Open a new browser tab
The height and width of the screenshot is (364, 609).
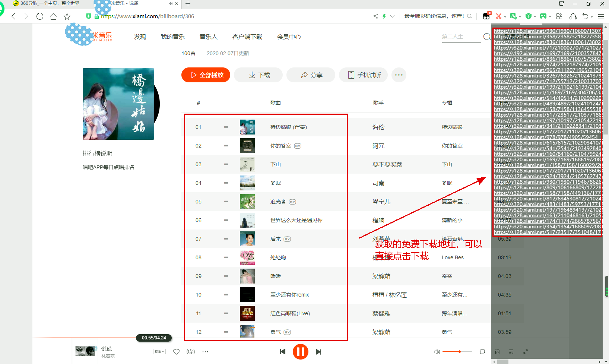tap(188, 4)
